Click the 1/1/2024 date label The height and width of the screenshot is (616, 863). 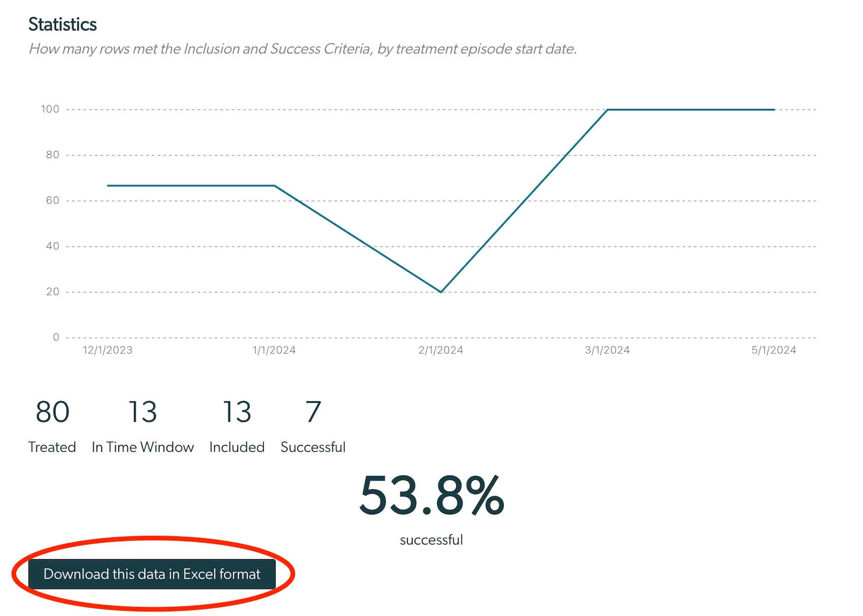[274, 350]
